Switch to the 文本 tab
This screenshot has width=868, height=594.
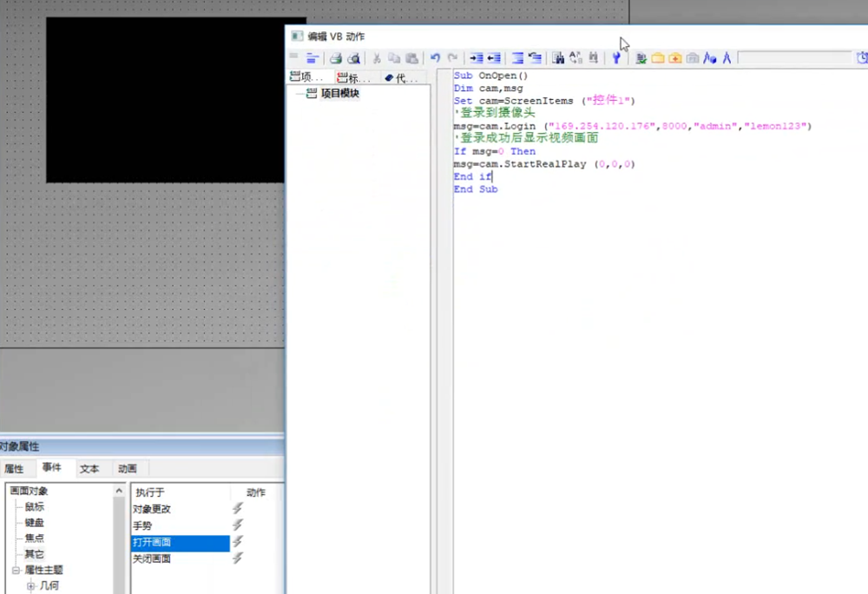pyautogui.click(x=89, y=469)
